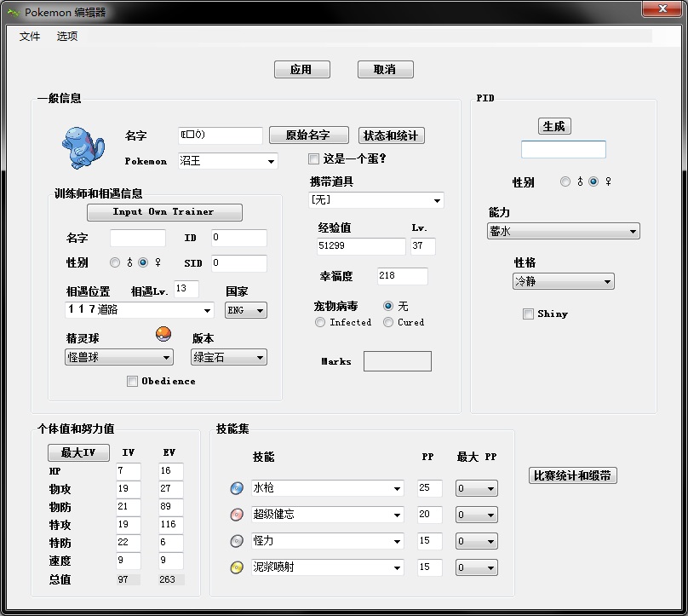Open the 版本 dropdown showing 绿宝石
The width and height of the screenshot is (688, 616).
pos(228,357)
